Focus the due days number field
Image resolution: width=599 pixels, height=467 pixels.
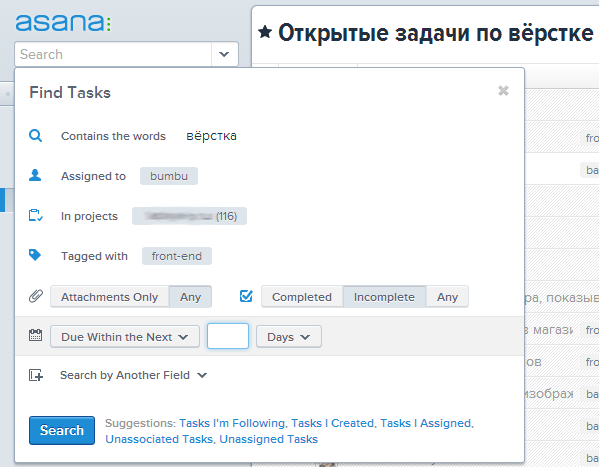tap(228, 336)
